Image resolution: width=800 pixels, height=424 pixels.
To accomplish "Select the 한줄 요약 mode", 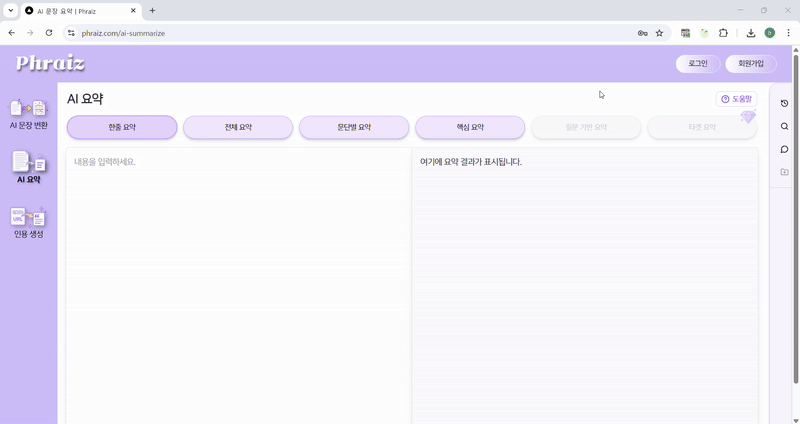I will point(122,127).
